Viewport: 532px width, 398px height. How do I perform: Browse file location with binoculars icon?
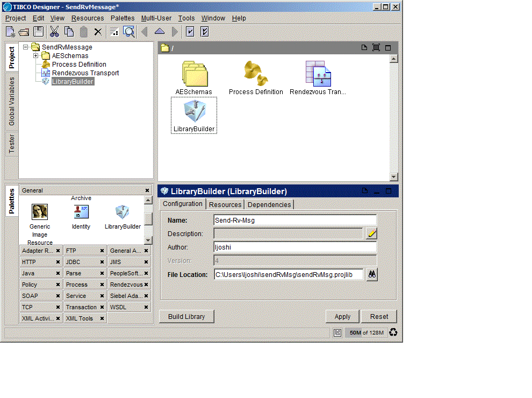(372, 274)
